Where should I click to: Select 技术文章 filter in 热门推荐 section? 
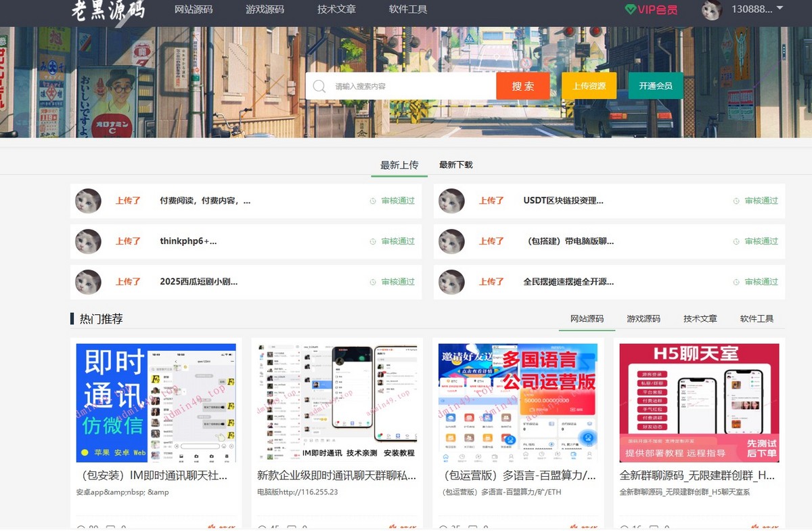point(700,318)
